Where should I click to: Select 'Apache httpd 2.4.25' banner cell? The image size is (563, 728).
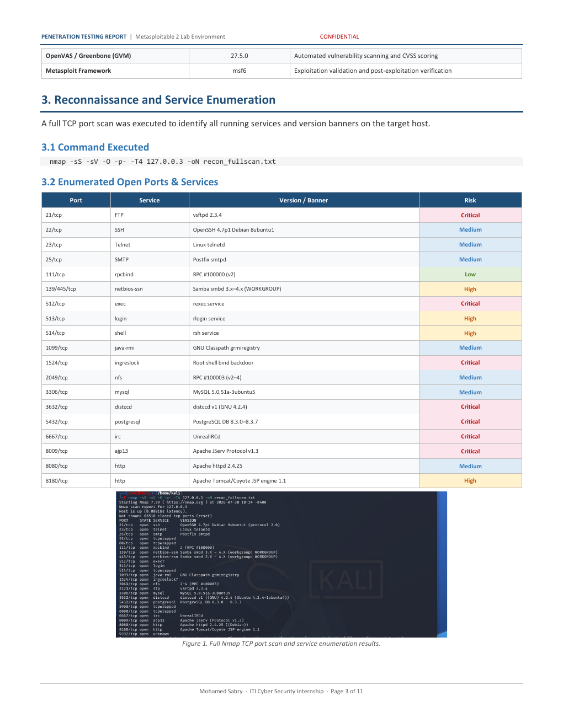[x=304, y=466]
